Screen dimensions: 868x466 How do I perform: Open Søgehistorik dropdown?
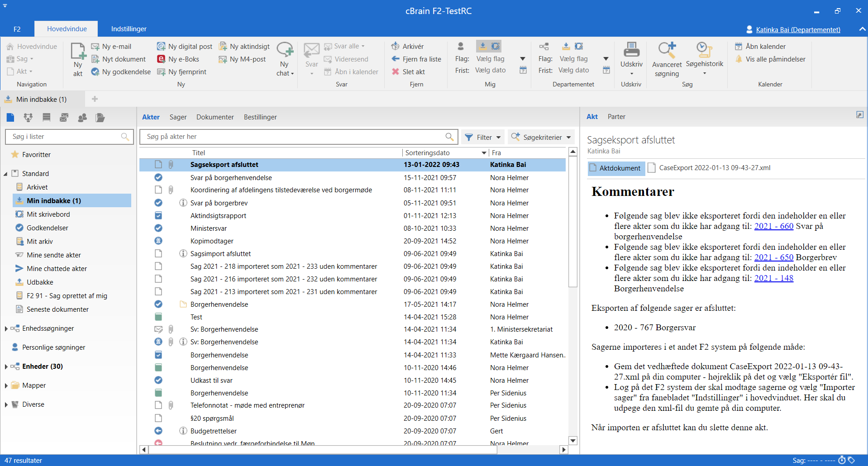(x=705, y=59)
